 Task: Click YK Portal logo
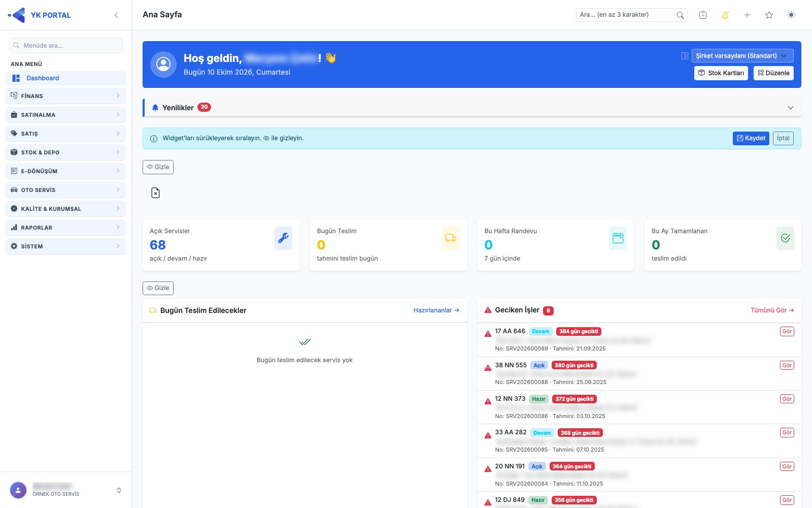tap(40, 15)
